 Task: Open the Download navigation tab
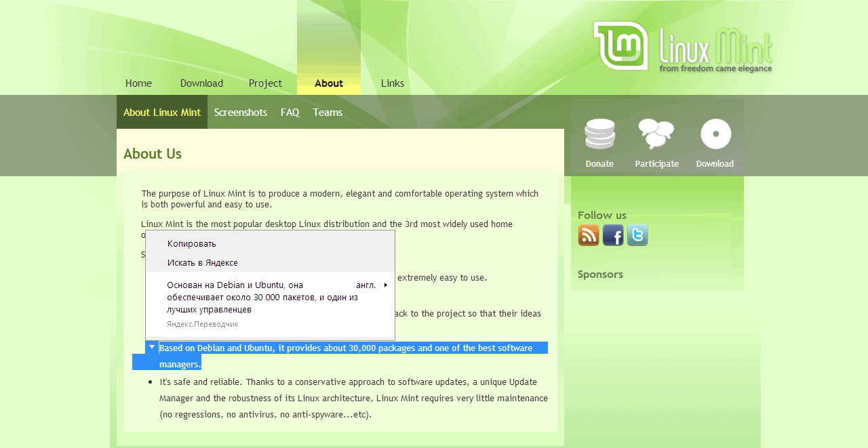(x=201, y=83)
